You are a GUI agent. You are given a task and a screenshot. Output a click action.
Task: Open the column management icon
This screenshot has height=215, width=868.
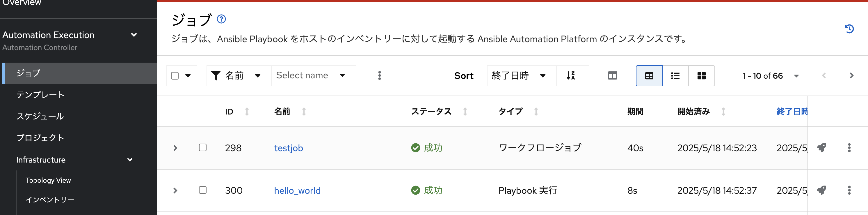[613, 76]
